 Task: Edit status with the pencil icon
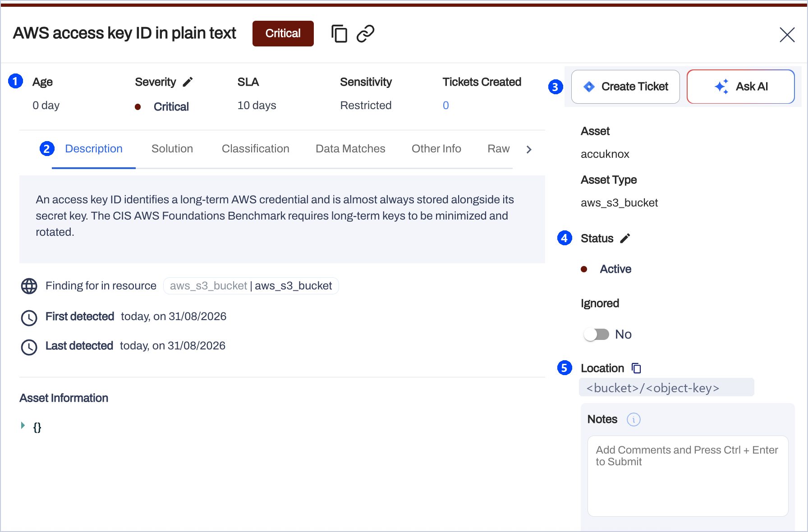[625, 238]
